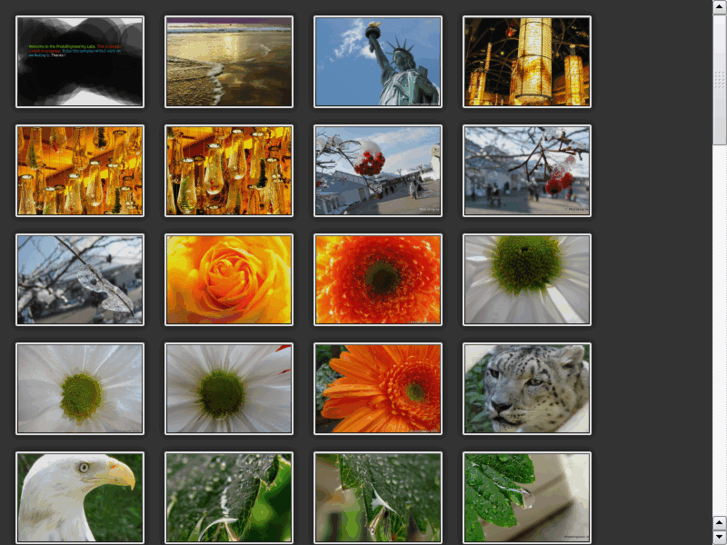This screenshot has width=727, height=545.
Task: Open the snow-capped red berries thumbnail
Action: pyautogui.click(x=378, y=171)
